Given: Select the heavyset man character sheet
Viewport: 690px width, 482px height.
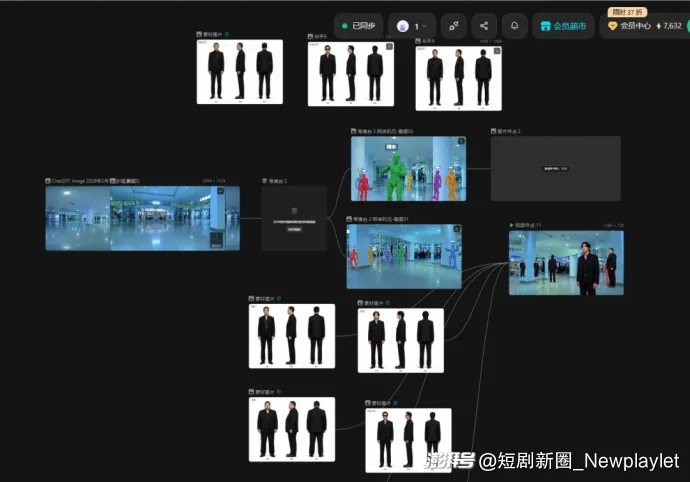Looking at the screenshot, I should (x=292, y=429).
